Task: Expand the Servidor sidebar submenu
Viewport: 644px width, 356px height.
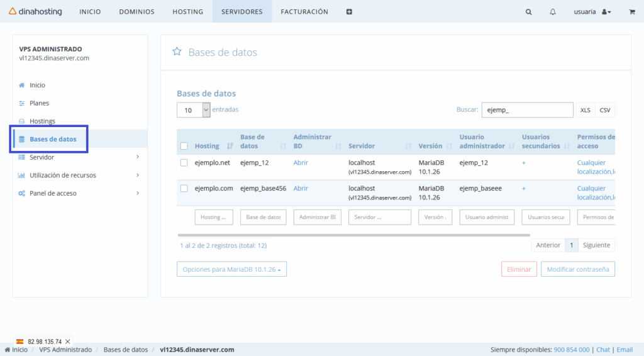Action: (138, 157)
